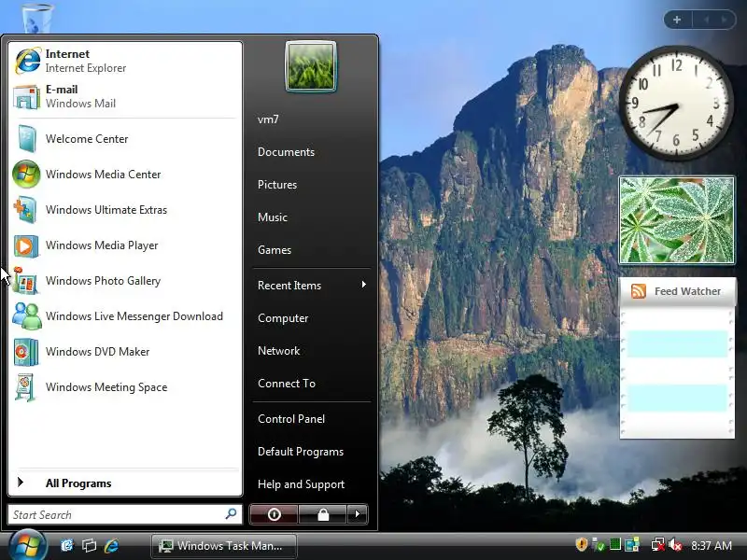Open Recycle Bin on desktop
747x560 pixels.
(35, 17)
